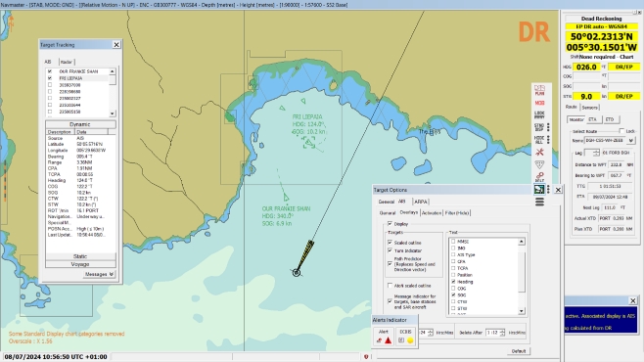Switch to the ARPA tab
The height and width of the screenshot is (362, 644).
[x=421, y=202]
